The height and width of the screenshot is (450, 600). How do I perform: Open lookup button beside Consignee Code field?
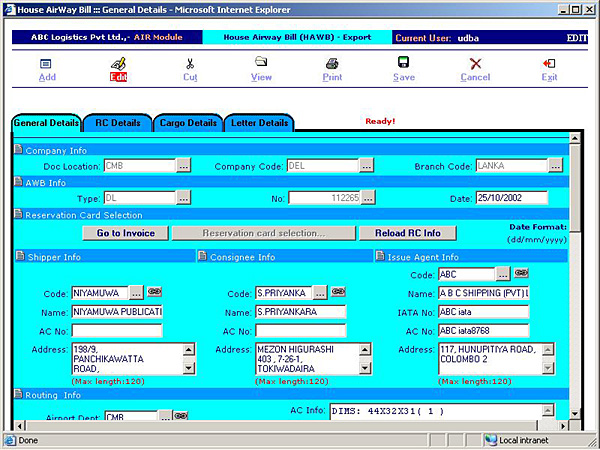point(320,293)
